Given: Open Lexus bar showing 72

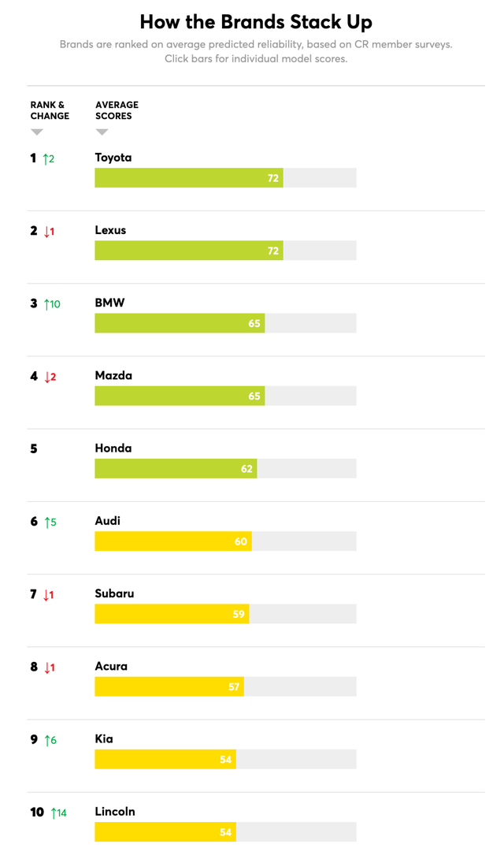Looking at the screenshot, I should click(189, 251).
